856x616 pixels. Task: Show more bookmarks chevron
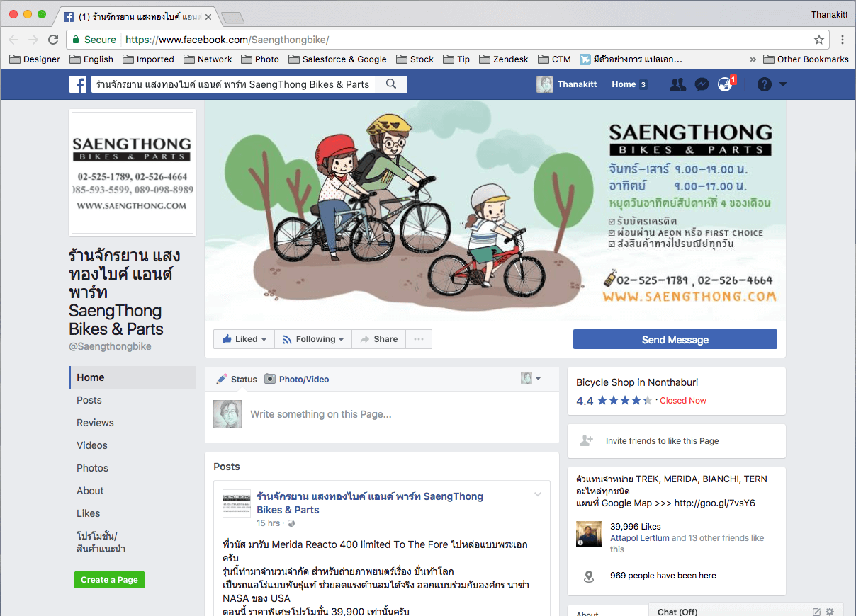pos(753,59)
